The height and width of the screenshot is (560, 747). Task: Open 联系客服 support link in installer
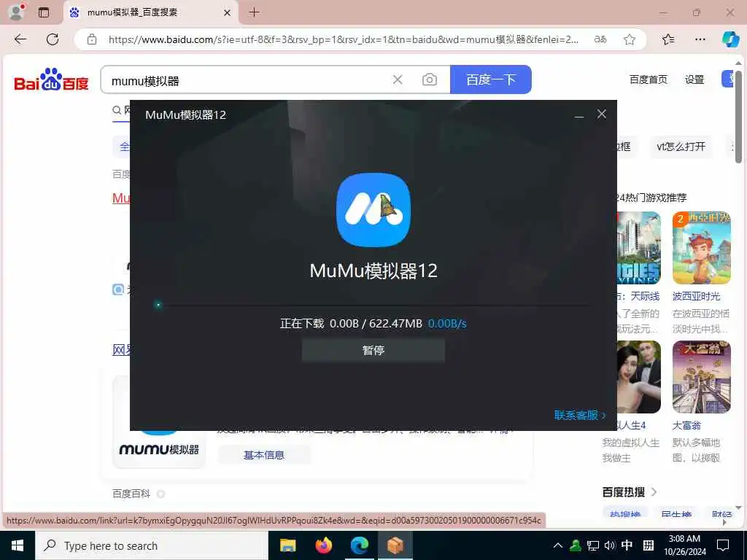(x=579, y=415)
